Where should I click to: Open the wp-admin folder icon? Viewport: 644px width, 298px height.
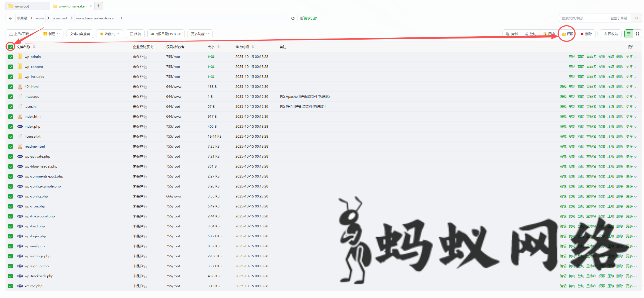20,57
